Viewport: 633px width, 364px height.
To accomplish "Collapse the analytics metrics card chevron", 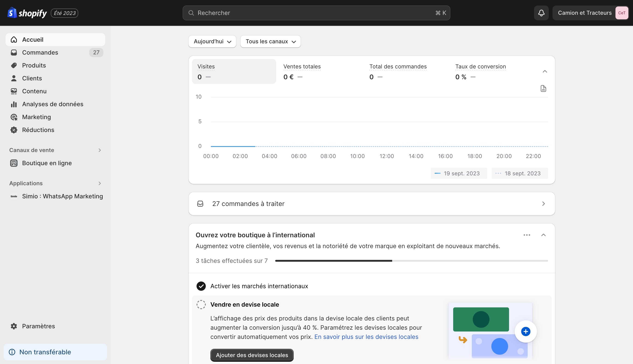I will pos(545,71).
